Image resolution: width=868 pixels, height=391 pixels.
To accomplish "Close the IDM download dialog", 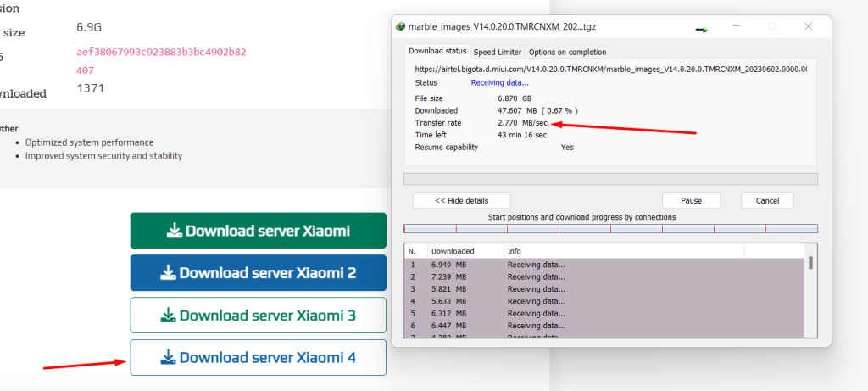I will pos(808,27).
